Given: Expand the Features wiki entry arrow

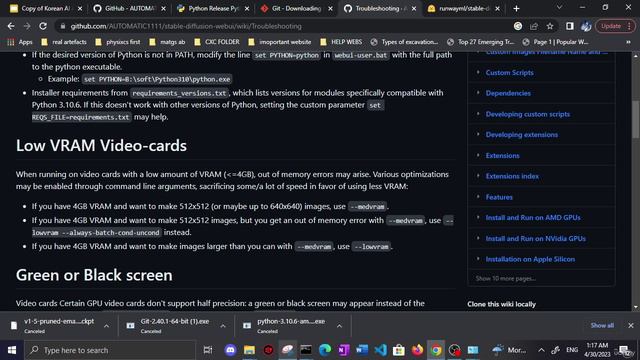Looking at the screenshot, I should click(x=478, y=197).
